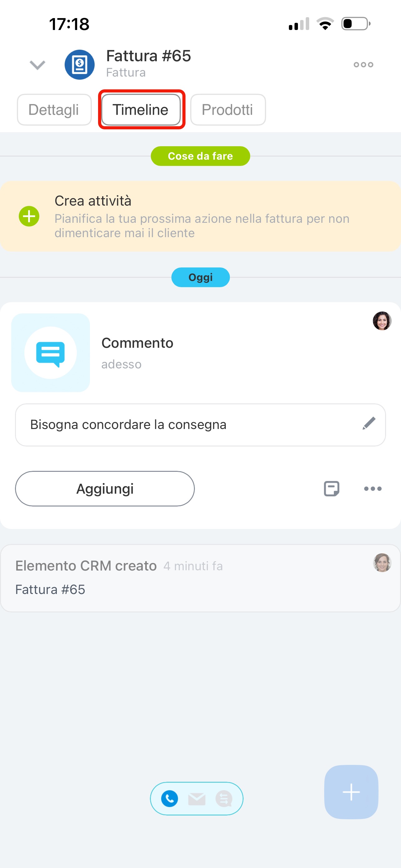This screenshot has width=401, height=868.
Task: Tap the green plus Crea attività icon
Action: tap(29, 216)
